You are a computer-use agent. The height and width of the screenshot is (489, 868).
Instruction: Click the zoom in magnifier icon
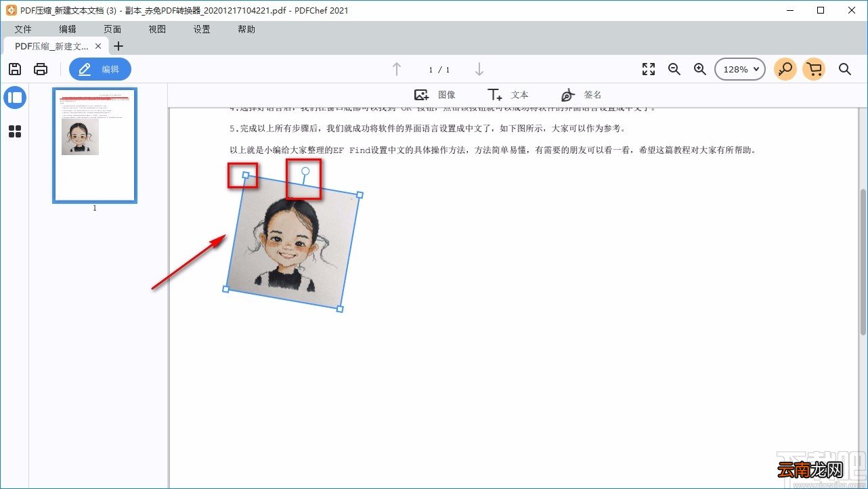click(700, 69)
